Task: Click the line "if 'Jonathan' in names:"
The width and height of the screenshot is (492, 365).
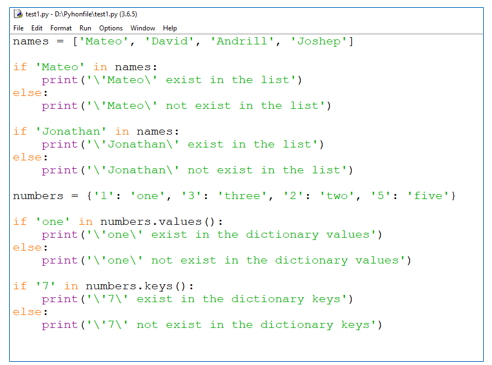Action: tap(96, 131)
